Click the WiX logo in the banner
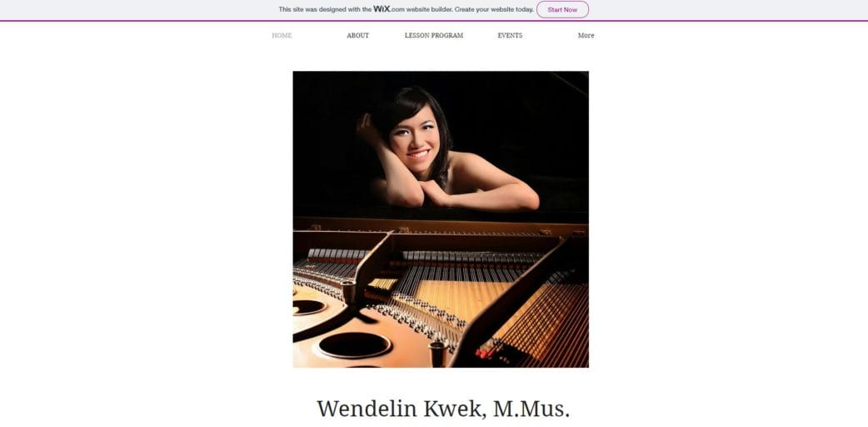 [382, 9]
